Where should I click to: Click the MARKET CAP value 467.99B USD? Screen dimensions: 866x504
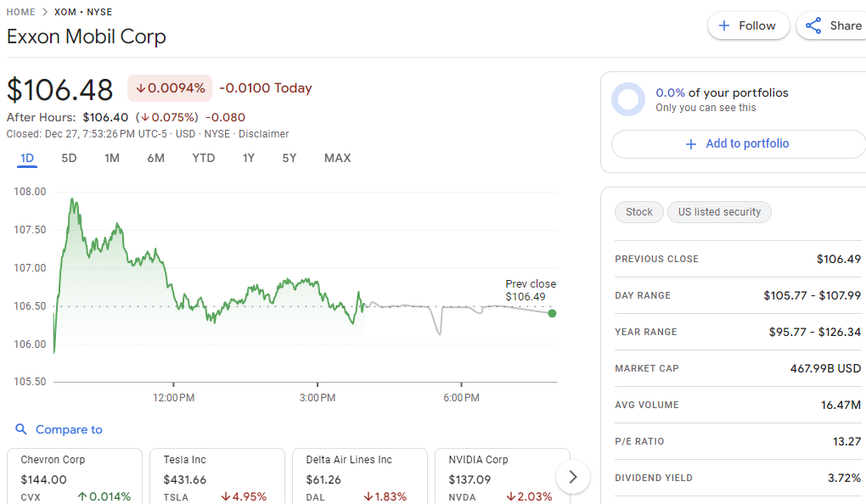(825, 368)
